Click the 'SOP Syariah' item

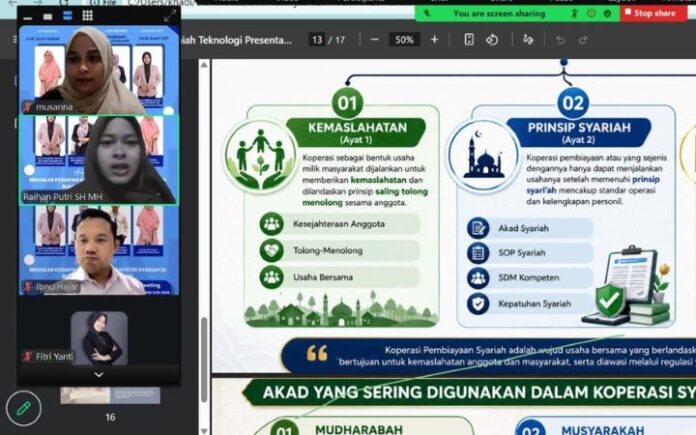click(530, 253)
